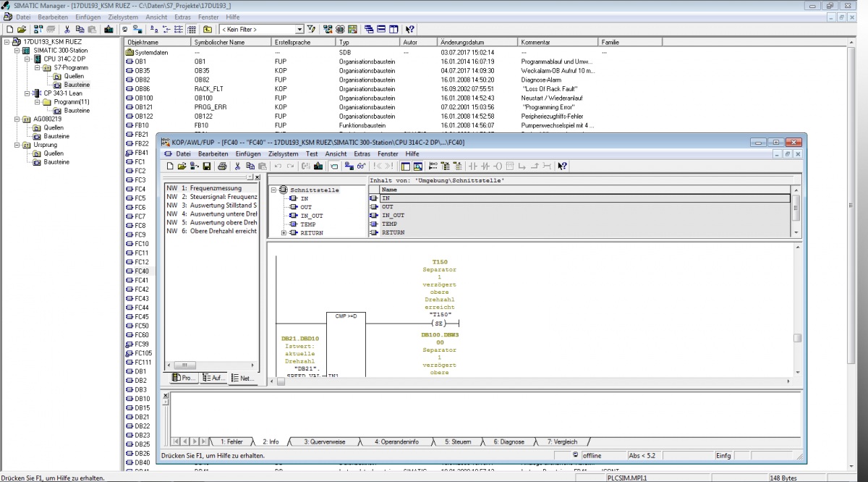Image resolution: width=868 pixels, height=482 pixels.
Task: Switch SIMATIC Manager to Details view
Action: pos(192,30)
